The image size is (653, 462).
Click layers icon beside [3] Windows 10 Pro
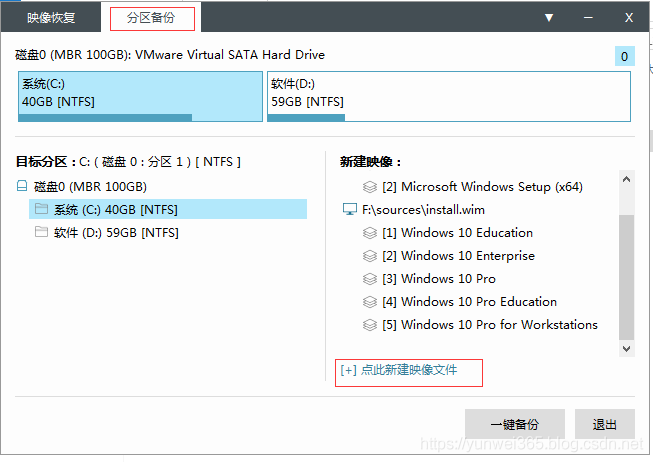point(369,278)
